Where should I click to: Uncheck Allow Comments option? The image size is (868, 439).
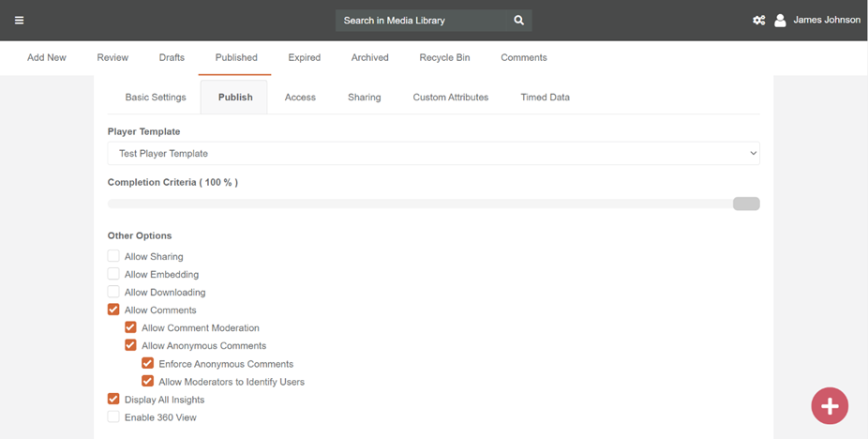pos(113,310)
